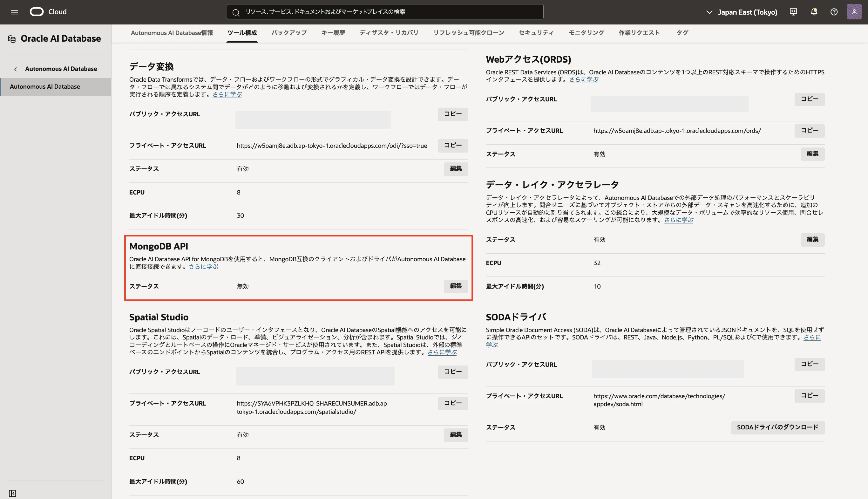Click the Autonomous AI Database breadcrumb heading
The width and height of the screenshot is (868, 499).
pos(61,69)
